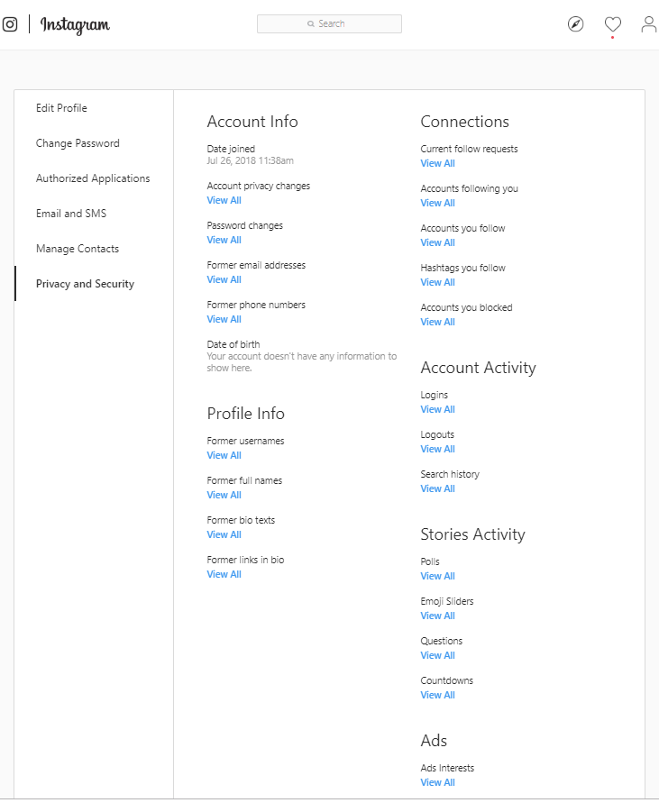The width and height of the screenshot is (659, 812).
Task: Click inside the Search field
Action: click(330, 23)
